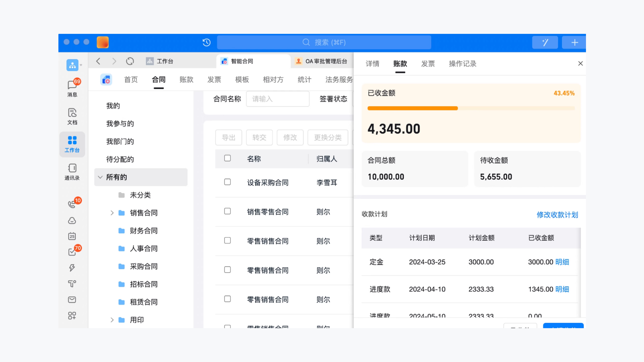Go back with the left arrow
This screenshot has width=644, height=362.
click(98, 61)
